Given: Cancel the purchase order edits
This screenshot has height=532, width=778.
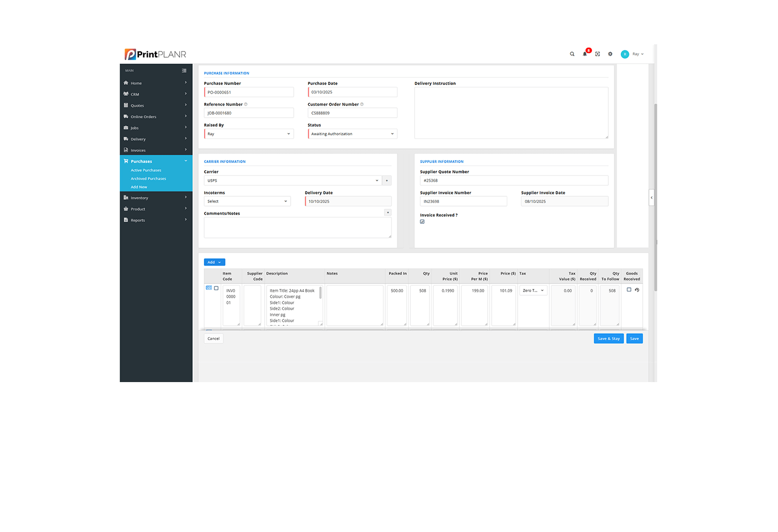Looking at the screenshot, I should (x=213, y=338).
